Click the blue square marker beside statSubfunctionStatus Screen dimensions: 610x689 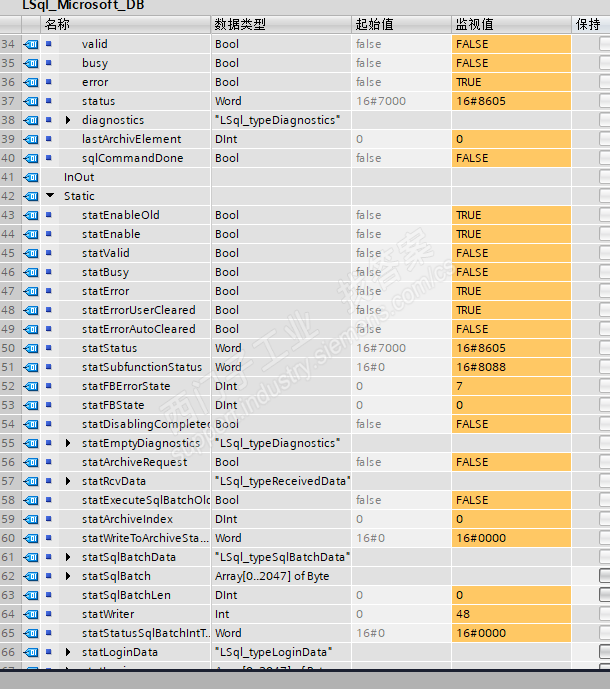pos(49,367)
